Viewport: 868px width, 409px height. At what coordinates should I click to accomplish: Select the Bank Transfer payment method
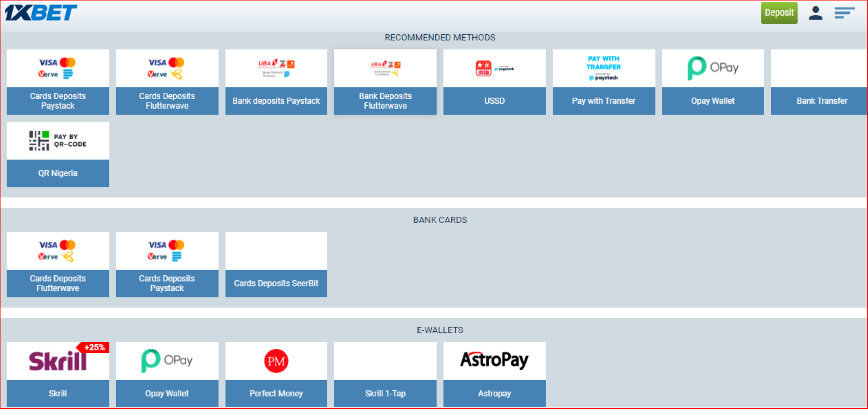[x=819, y=82]
